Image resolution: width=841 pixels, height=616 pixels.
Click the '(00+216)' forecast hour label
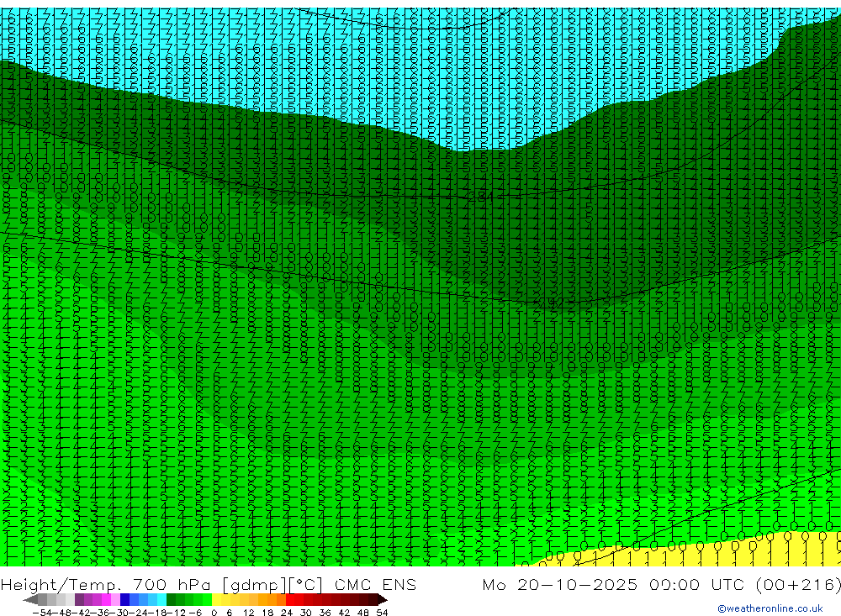[x=797, y=585]
